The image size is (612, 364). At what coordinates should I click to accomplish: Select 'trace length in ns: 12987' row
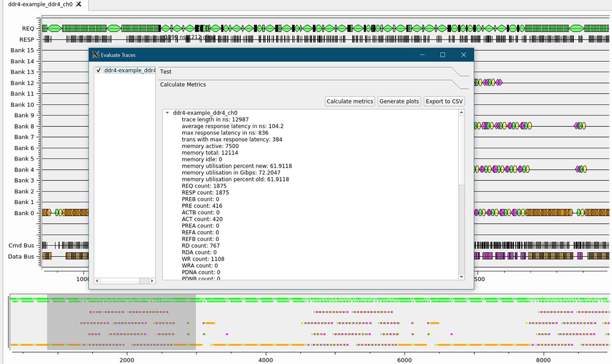(x=215, y=120)
